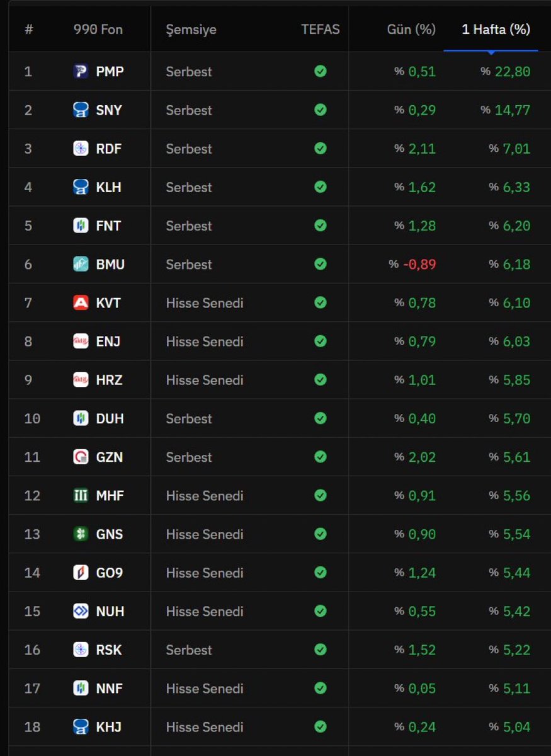Click Hisse Senedi label in NUH row

coord(205,611)
